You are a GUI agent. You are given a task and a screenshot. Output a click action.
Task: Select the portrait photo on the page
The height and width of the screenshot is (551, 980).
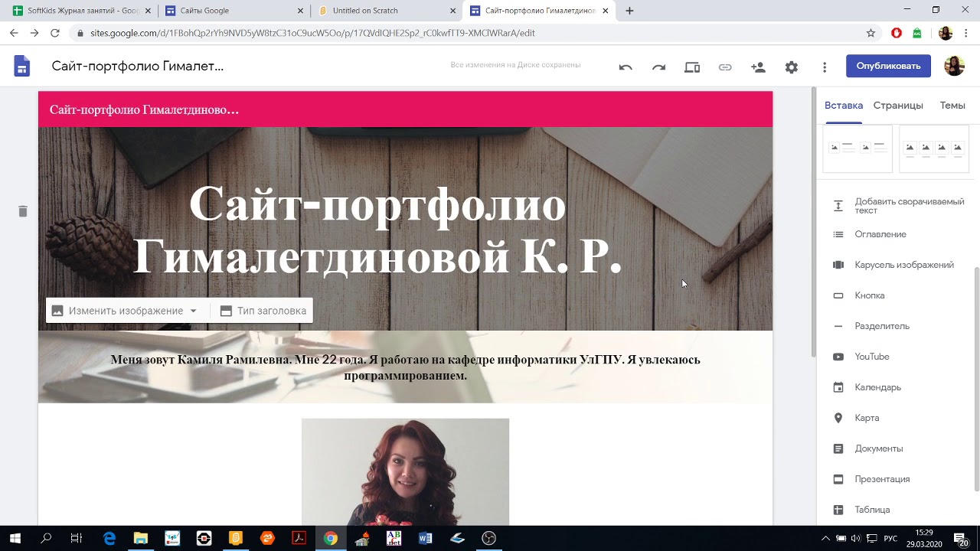tap(405, 471)
